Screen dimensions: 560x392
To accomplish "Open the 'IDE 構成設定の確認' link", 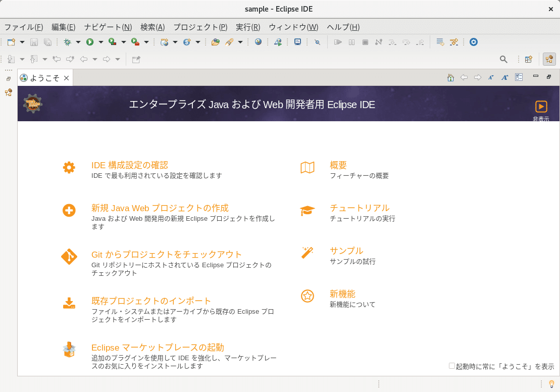I will pos(130,165).
